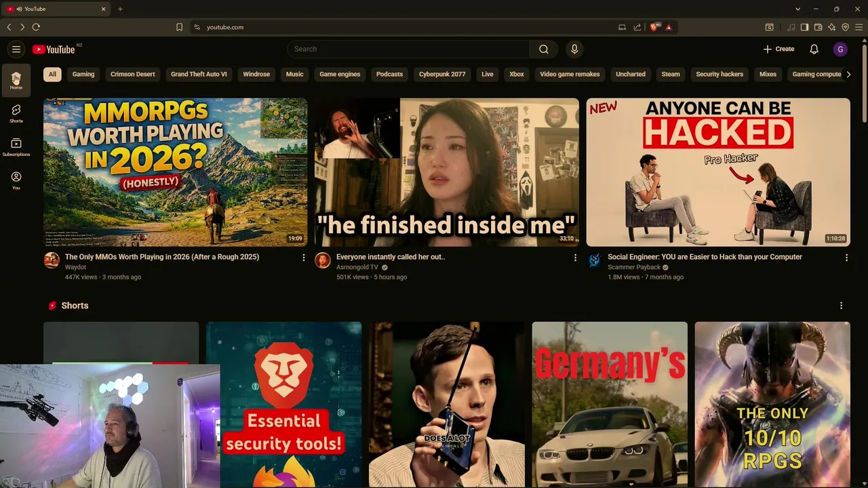Open site settings icon beside youtube.com
Viewport: 868px width, 488px height.
click(x=197, y=27)
